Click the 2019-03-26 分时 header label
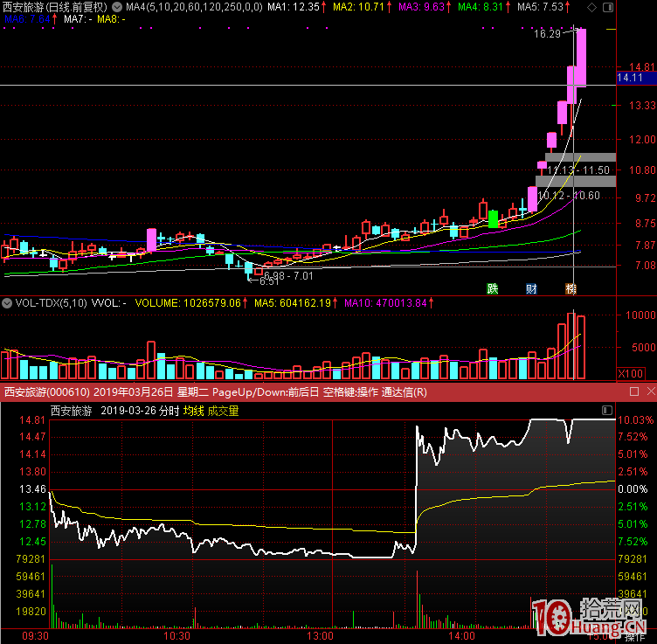The width and height of the screenshot is (657, 644). (x=140, y=411)
